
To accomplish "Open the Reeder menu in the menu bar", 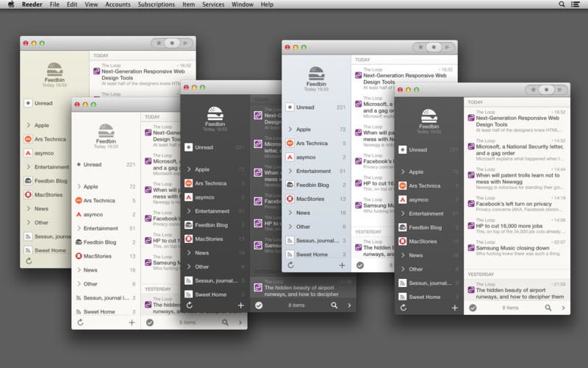I will point(32,4).
